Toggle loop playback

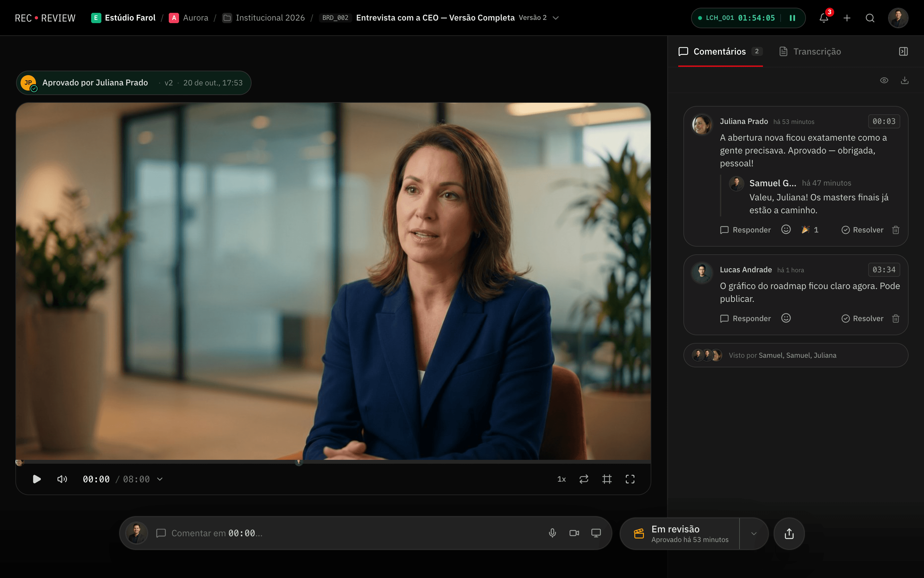click(x=584, y=479)
